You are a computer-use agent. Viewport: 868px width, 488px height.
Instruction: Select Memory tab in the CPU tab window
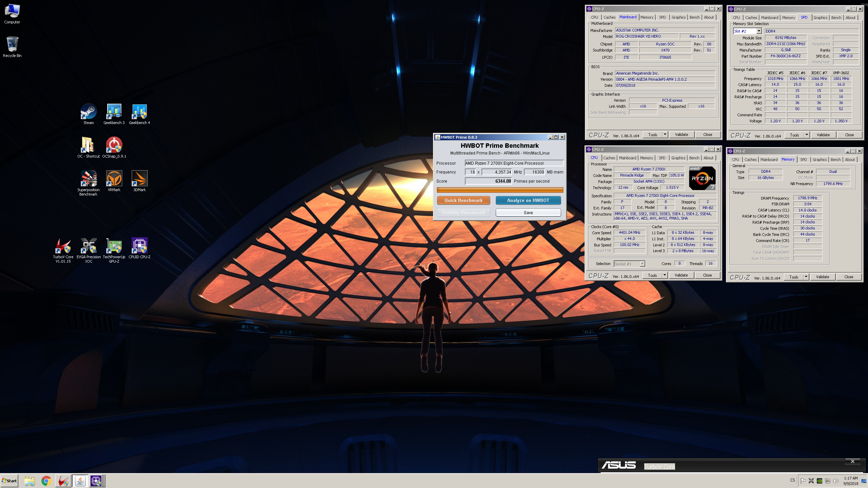tap(646, 158)
